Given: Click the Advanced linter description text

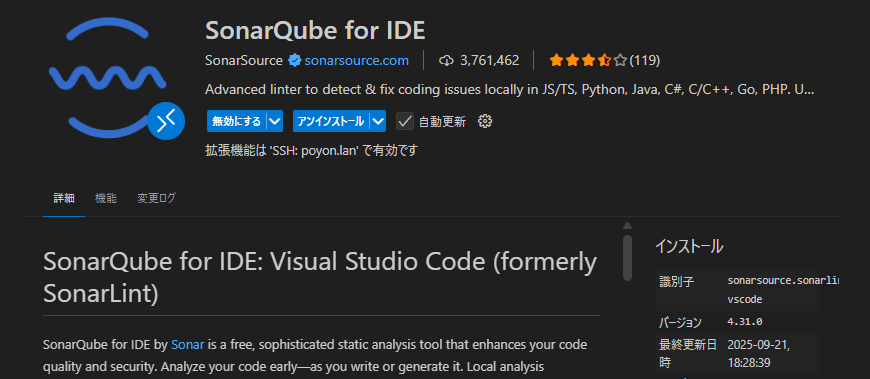Looking at the screenshot, I should [509, 90].
